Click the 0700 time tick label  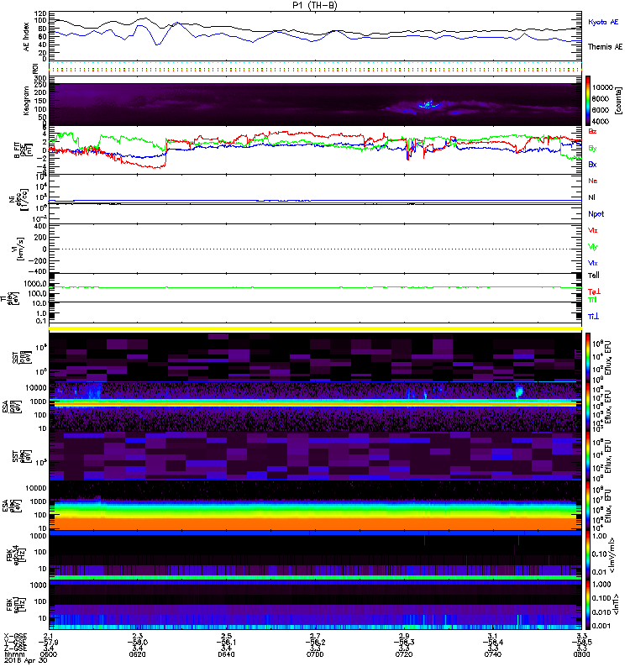click(315, 654)
